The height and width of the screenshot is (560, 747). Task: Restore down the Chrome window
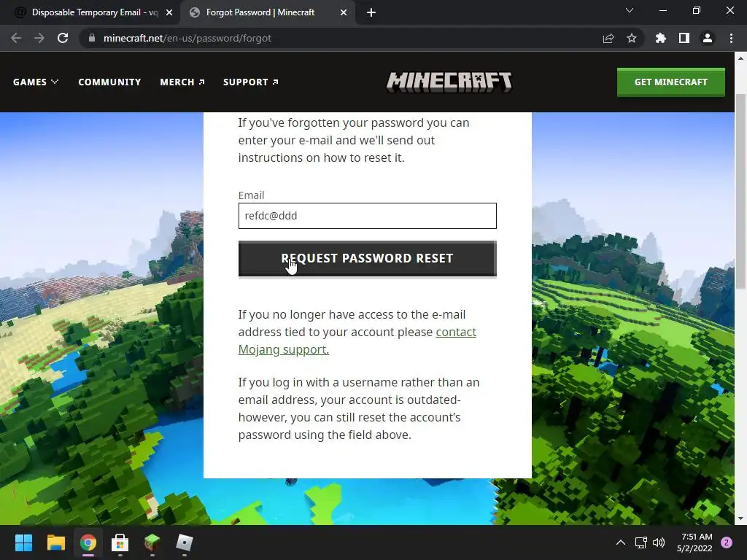tap(697, 10)
